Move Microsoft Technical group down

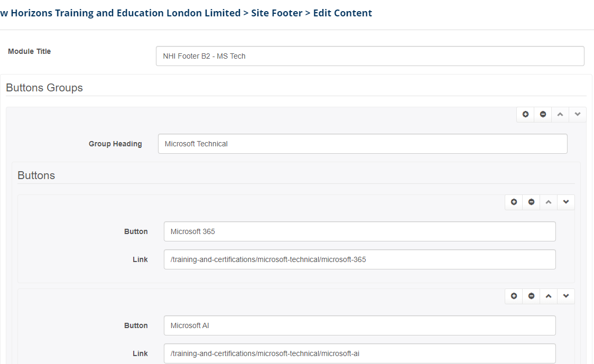[x=578, y=114]
